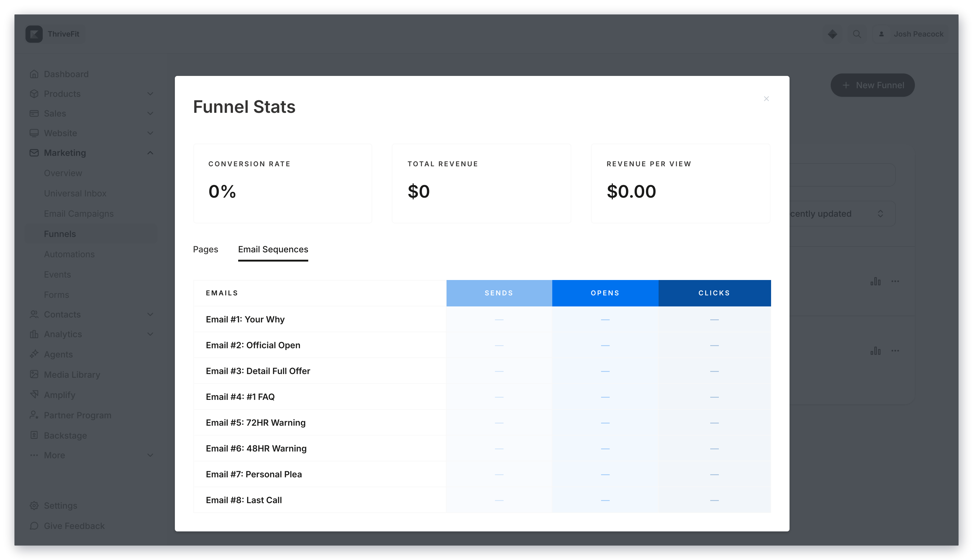Click the Website monitor icon
The image size is (973, 560).
34,133
